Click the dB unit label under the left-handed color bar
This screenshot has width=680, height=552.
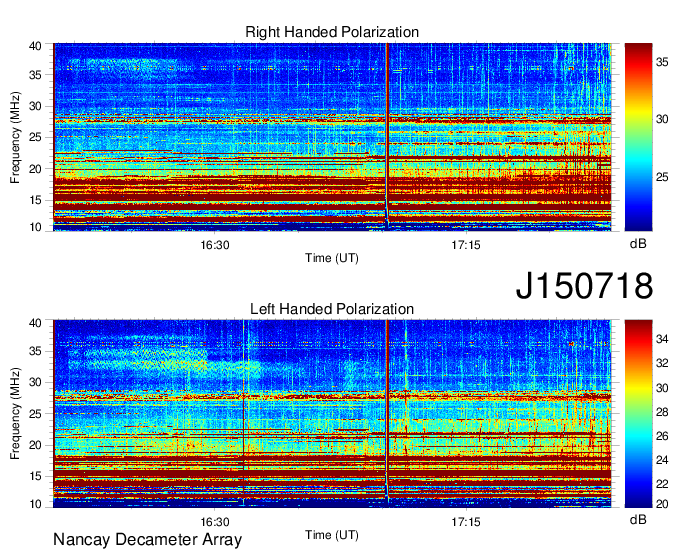(638, 519)
